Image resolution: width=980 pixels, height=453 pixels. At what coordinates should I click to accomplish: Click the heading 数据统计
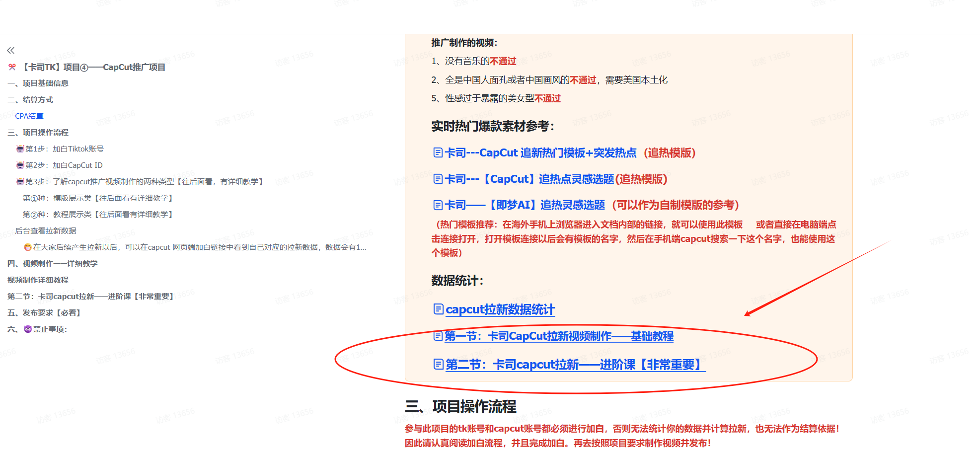point(457,281)
